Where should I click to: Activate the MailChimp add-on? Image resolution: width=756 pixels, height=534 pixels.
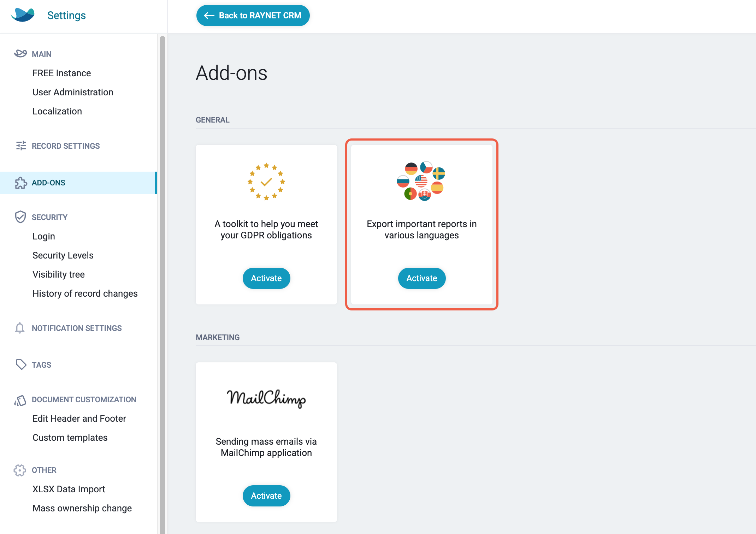point(266,496)
